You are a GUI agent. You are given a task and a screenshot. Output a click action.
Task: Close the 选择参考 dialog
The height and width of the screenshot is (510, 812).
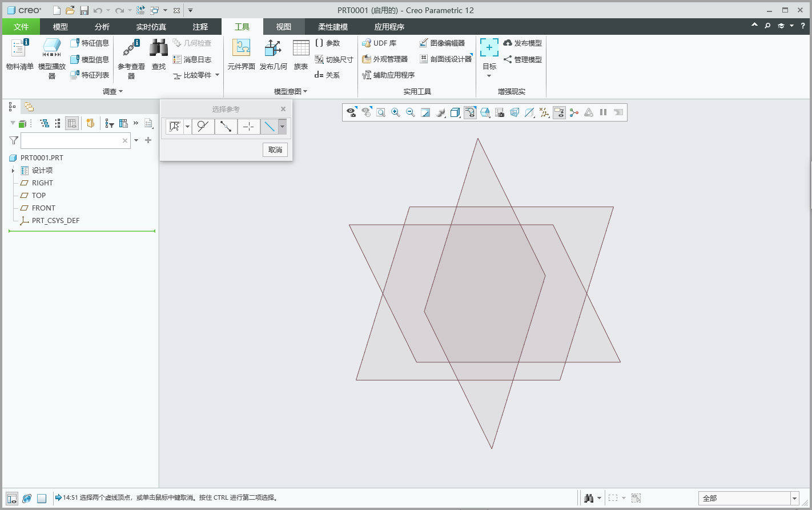[x=283, y=109]
